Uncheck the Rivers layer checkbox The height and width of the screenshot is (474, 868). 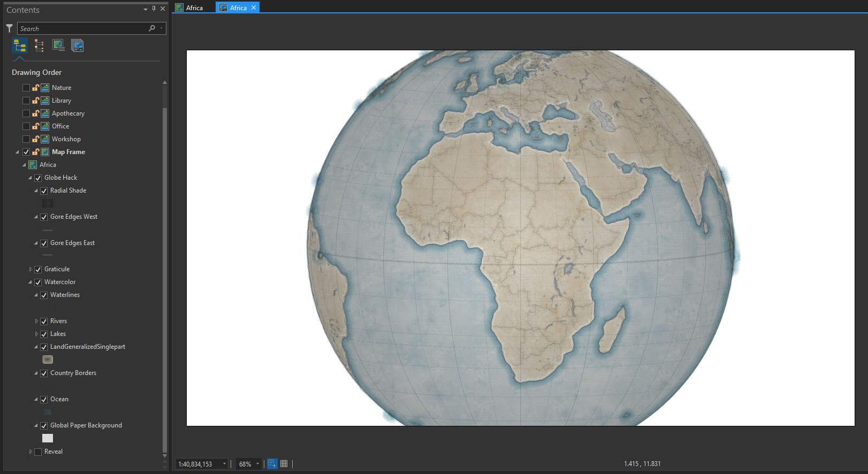pos(44,321)
